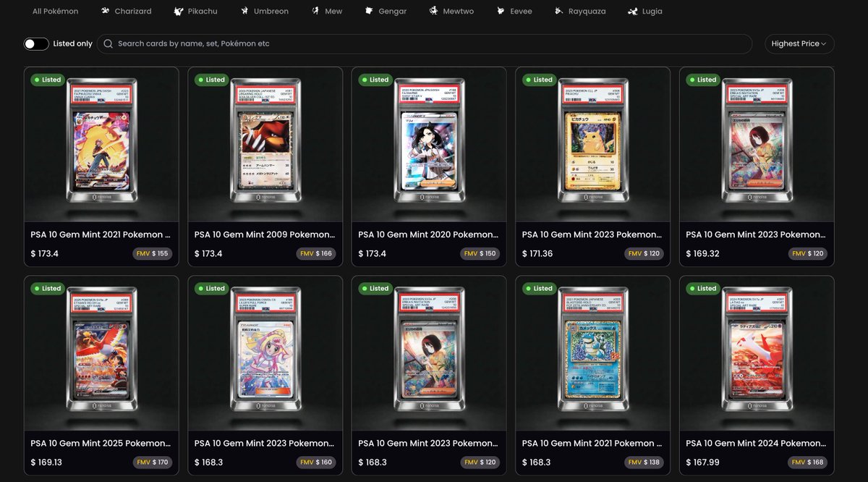Image resolution: width=868 pixels, height=482 pixels.
Task: Filter cards by Gengar
Action: (385, 11)
